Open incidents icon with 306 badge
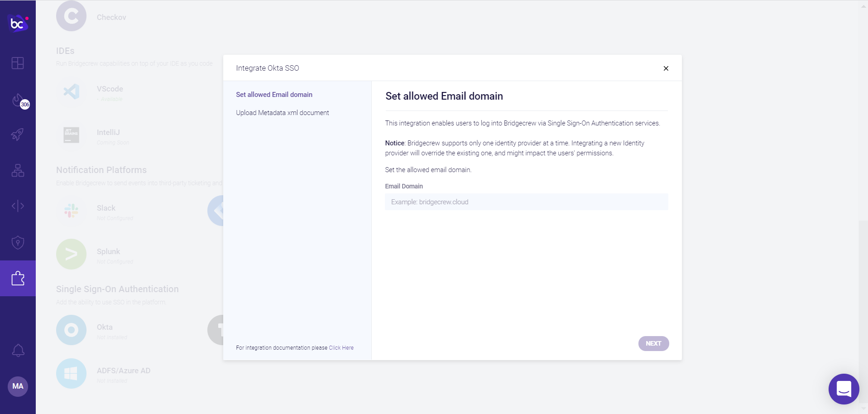This screenshot has height=414, width=868. (19, 101)
